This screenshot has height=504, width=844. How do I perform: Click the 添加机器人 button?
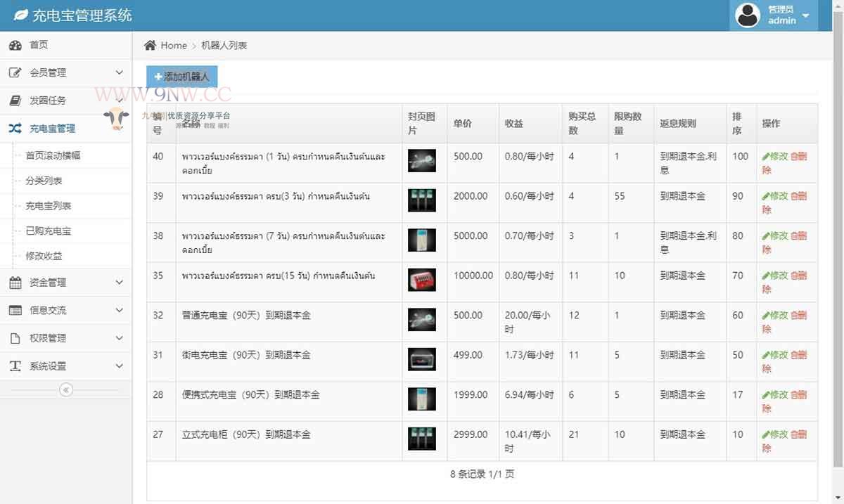[x=182, y=77]
